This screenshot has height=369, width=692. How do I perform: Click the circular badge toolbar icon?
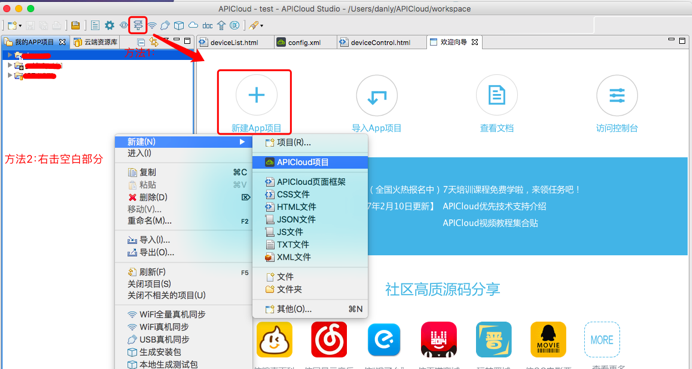tap(234, 26)
